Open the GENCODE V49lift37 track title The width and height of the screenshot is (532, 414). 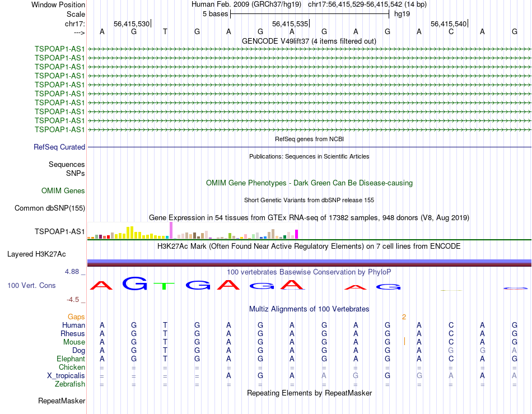309,41
